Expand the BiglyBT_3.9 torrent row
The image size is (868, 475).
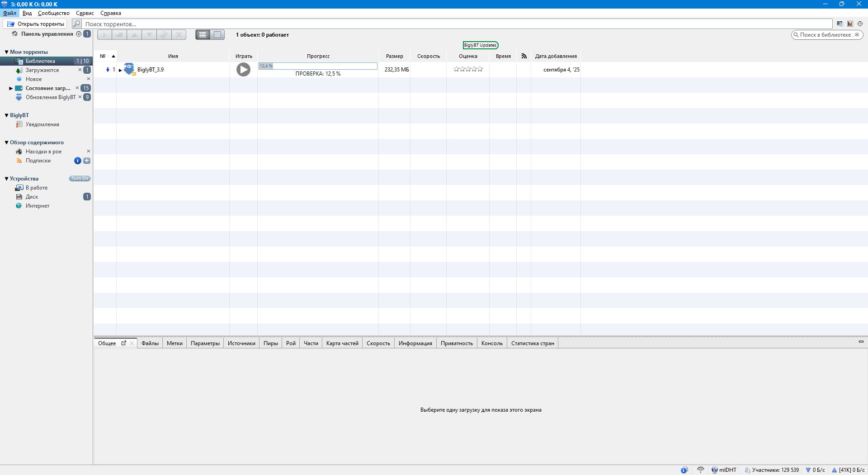pyautogui.click(x=120, y=70)
